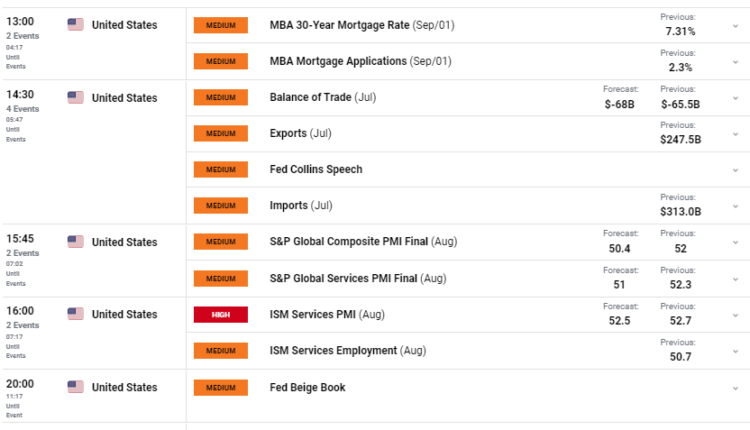
Task: Expand the Fed Beige Book event
Action: click(x=735, y=387)
